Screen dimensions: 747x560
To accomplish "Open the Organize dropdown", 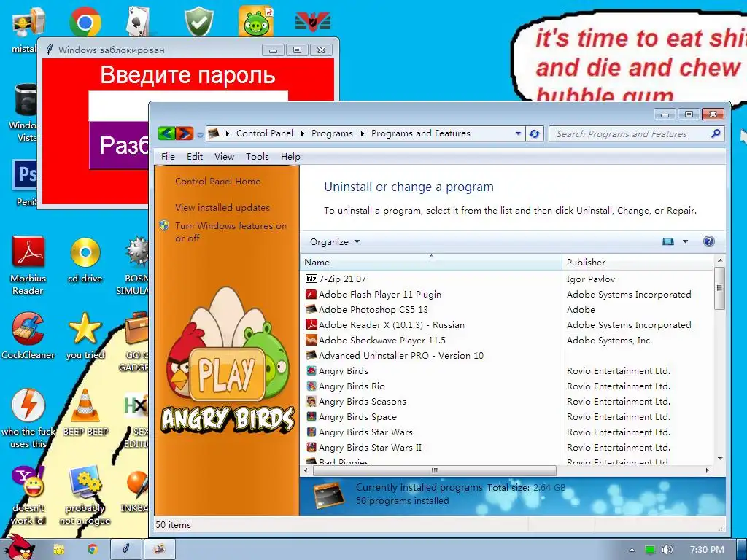I will click(x=334, y=241).
